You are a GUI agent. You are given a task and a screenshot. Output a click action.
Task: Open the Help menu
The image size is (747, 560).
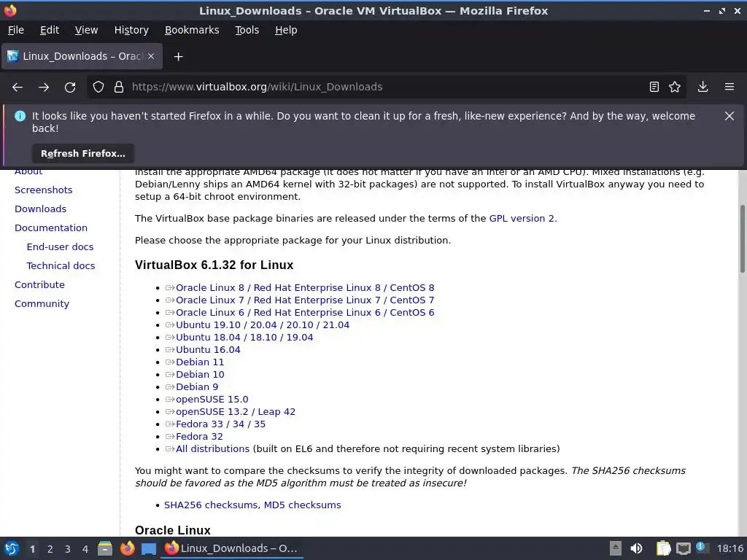point(286,30)
